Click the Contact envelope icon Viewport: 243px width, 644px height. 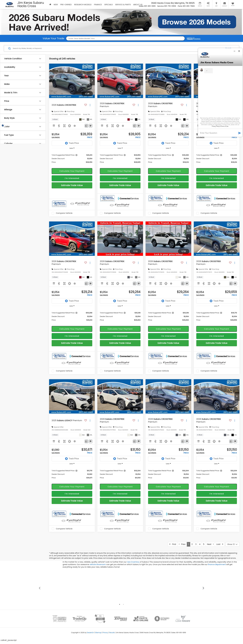(225, 4)
